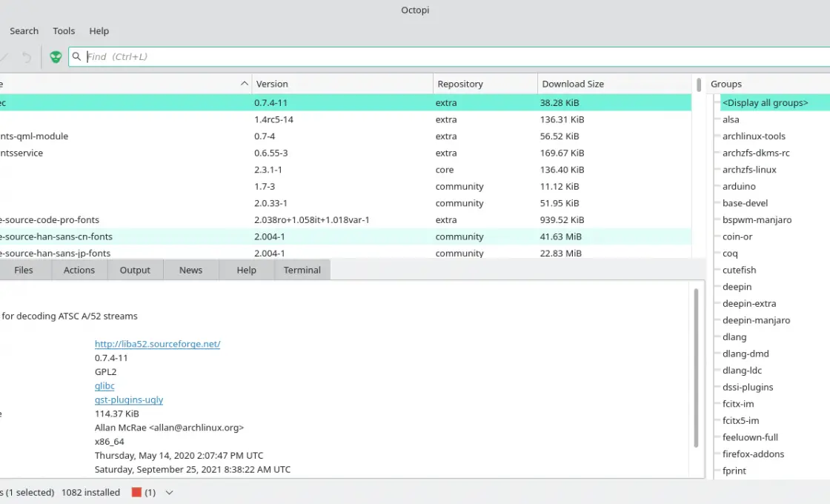Select the bspwm-manjaro group
This screenshot has width=830, height=504.
[757, 219]
